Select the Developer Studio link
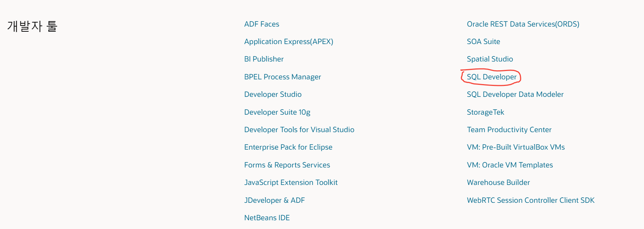Viewport: 644px width, 229px height. point(273,94)
